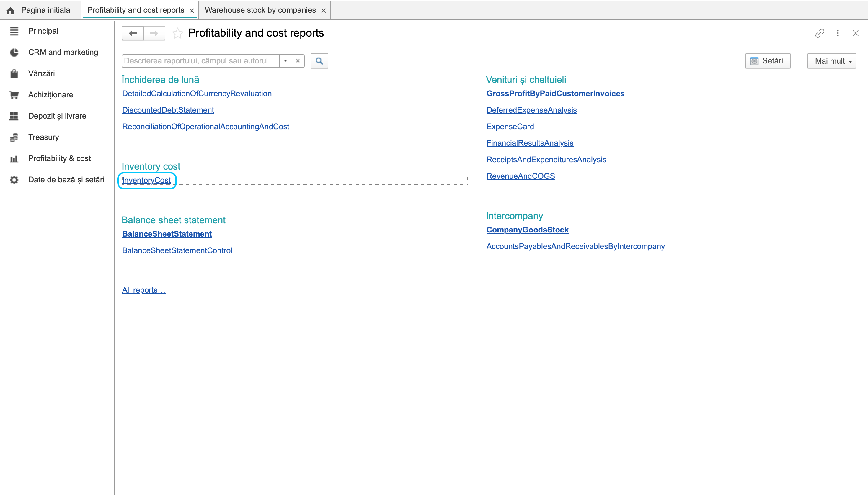Screen dimensions: 868x495
Task: Clear the report search field
Action: (298, 61)
